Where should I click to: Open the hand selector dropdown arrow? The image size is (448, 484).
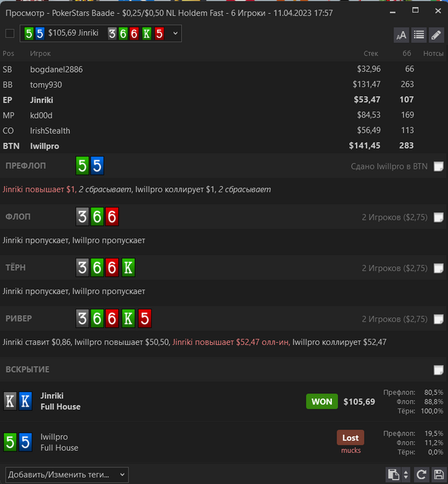pyautogui.click(x=175, y=33)
